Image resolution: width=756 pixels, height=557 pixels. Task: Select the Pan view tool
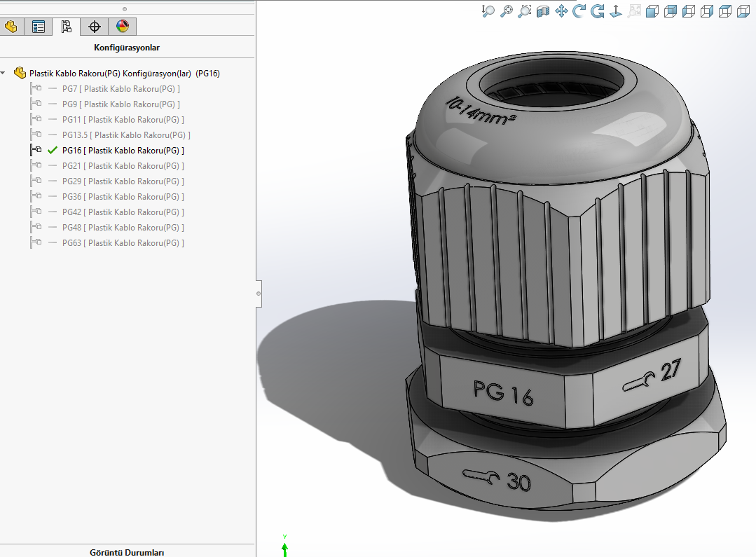561,11
